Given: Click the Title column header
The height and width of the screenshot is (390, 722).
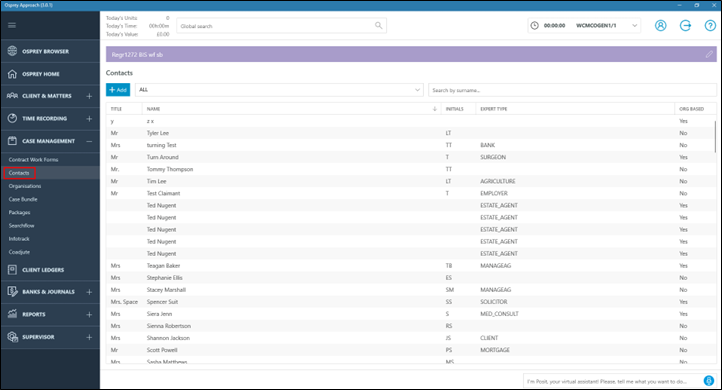Looking at the screenshot, I should [x=116, y=109].
